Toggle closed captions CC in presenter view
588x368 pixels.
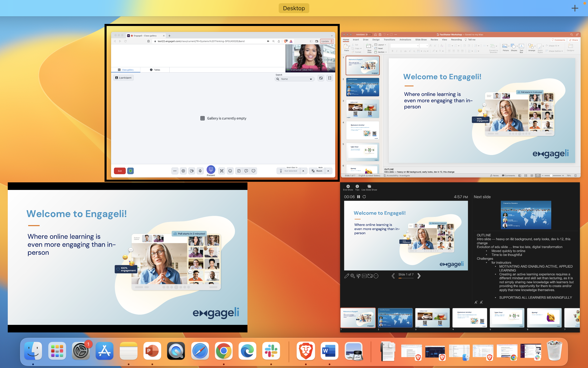click(364, 276)
